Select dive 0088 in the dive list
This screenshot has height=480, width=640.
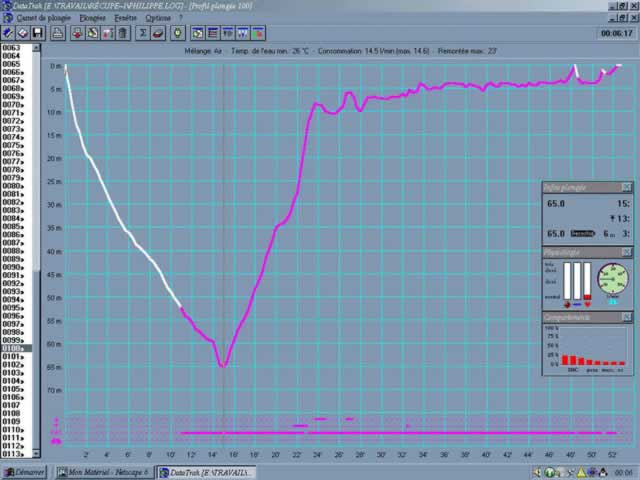click(16, 251)
